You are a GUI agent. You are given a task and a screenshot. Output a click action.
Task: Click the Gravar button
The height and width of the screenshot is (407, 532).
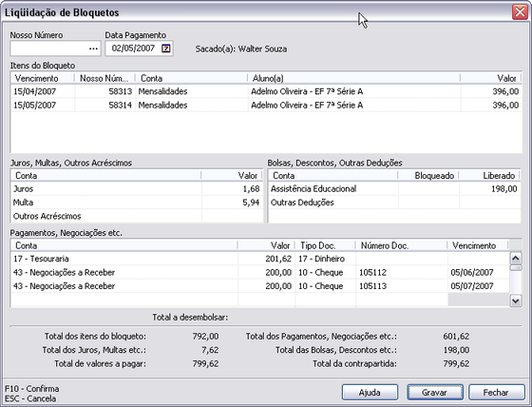coord(435,393)
